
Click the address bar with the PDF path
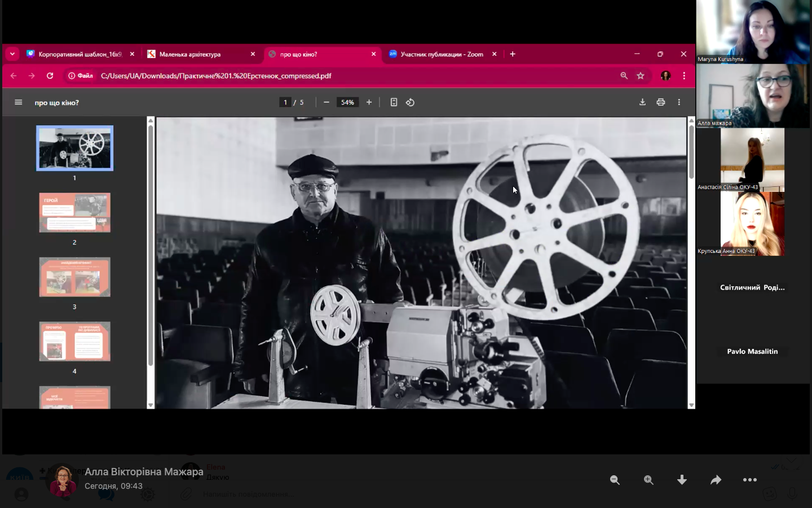coord(338,76)
